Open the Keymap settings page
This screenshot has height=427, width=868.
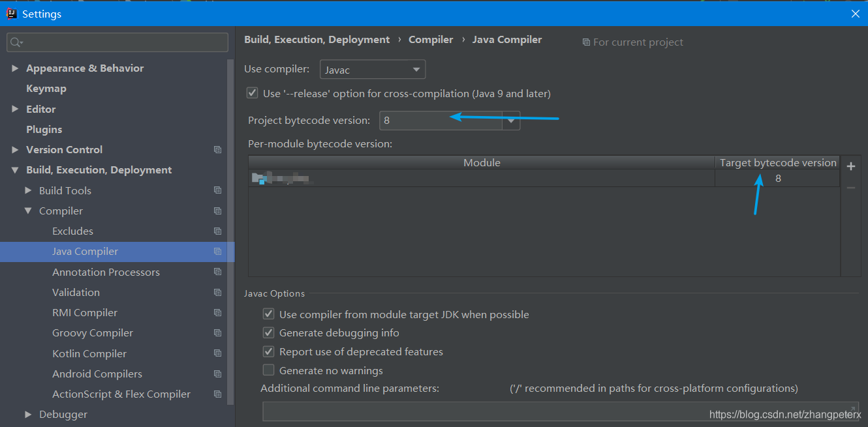click(46, 89)
